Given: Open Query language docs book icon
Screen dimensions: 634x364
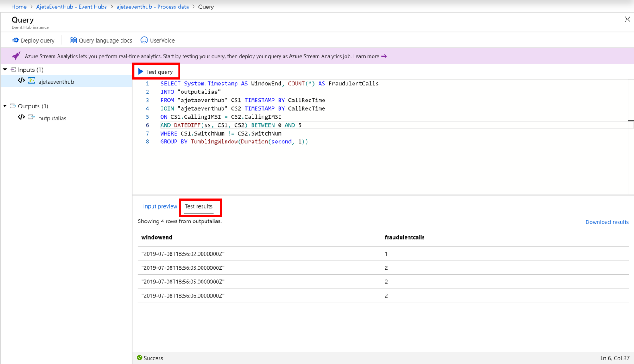Looking at the screenshot, I should [73, 40].
